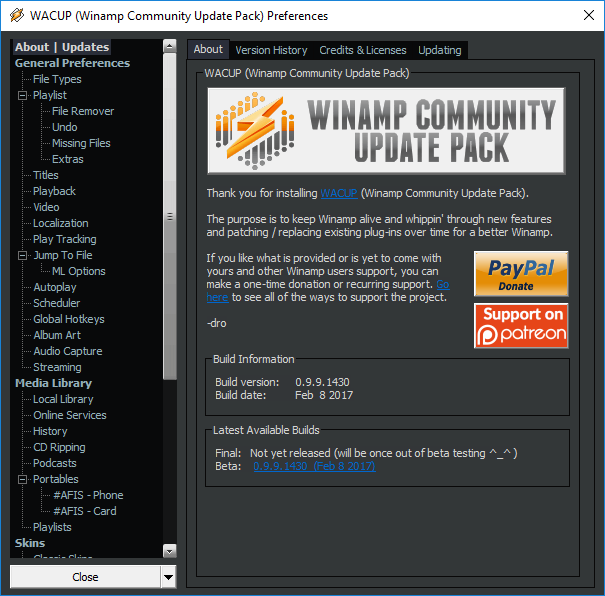The width and height of the screenshot is (605, 596).
Task: Open File Remover settings
Action: (x=83, y=111)
